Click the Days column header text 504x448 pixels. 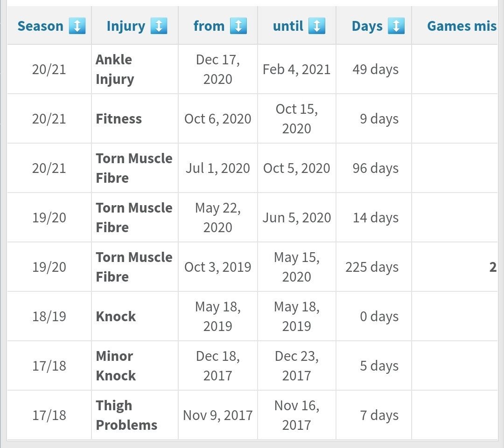[367, 26]
